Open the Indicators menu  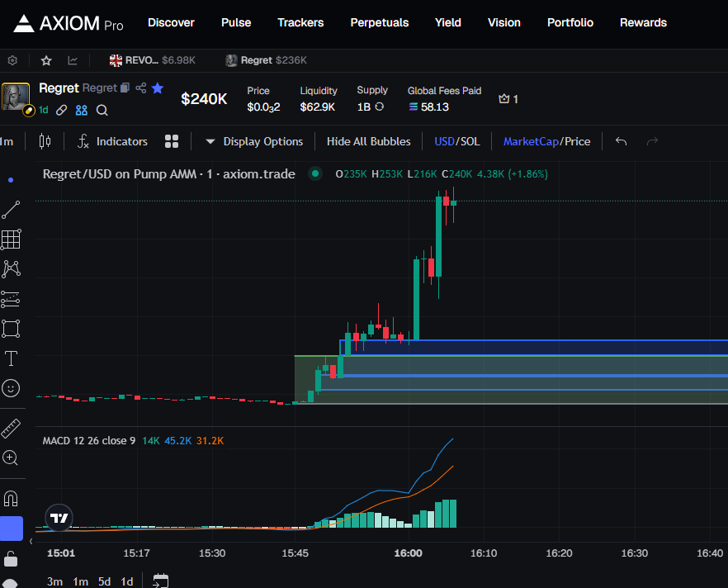[x=112, y=141]
